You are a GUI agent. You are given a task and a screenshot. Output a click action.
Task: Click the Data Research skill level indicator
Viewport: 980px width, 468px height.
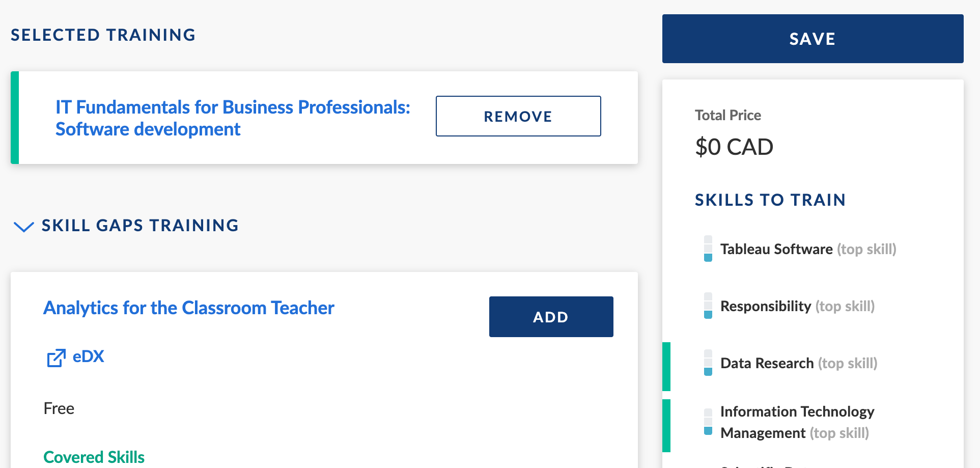click(708, 363)
